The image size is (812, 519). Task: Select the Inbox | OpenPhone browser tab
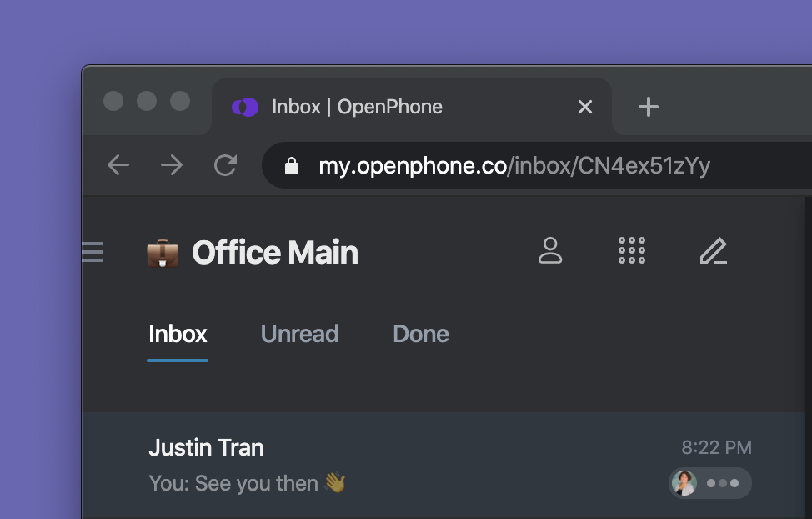[x=412, y=107]
